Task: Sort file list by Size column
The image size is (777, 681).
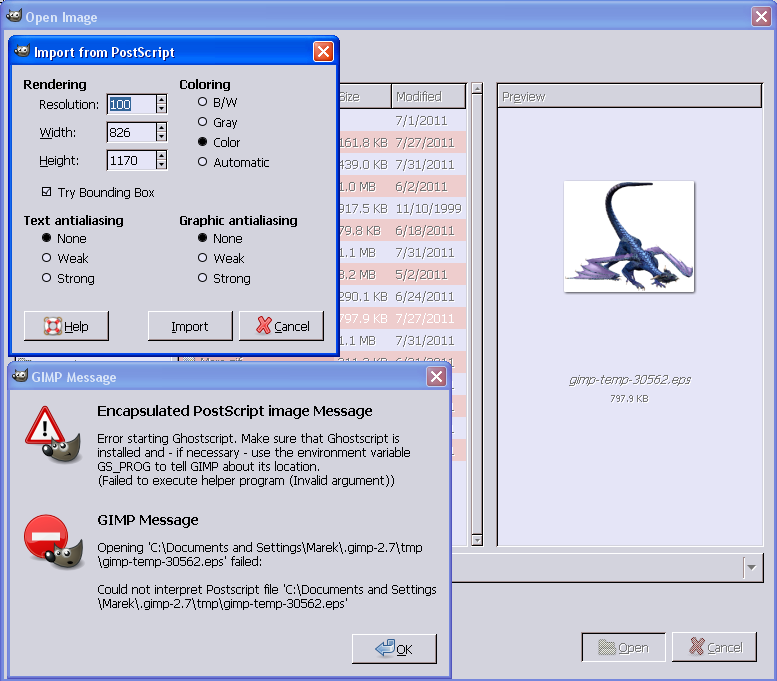Action: [365, 96]
